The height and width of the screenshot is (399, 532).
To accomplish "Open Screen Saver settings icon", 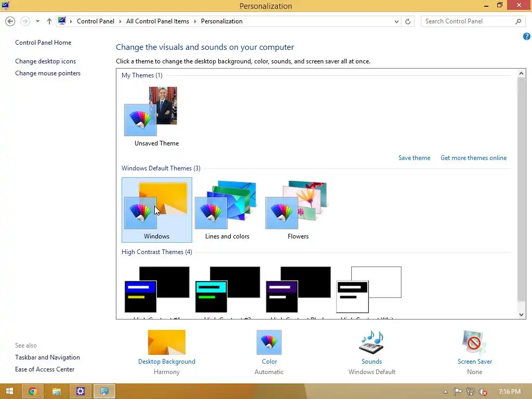I will (474, 342).
